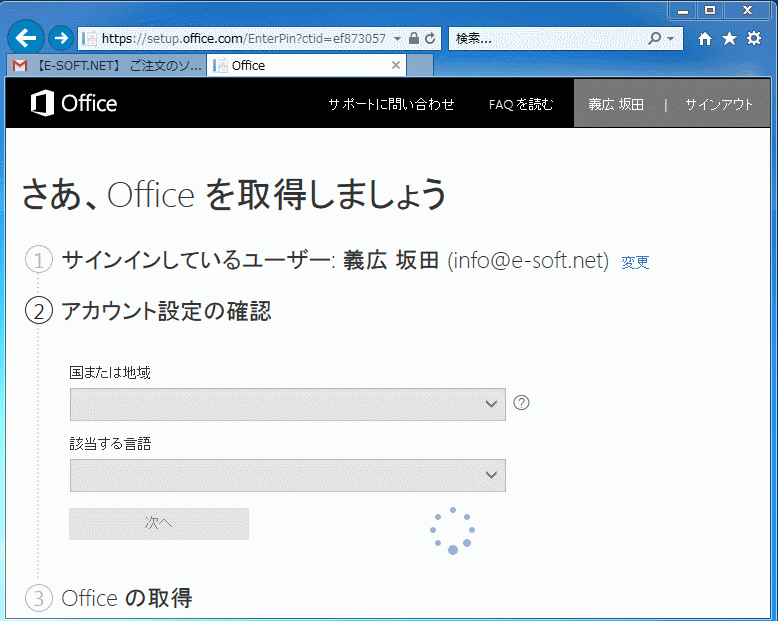Click the user name 義広 坂田 in header
778x621 pixels.
(x=616, y=104)
